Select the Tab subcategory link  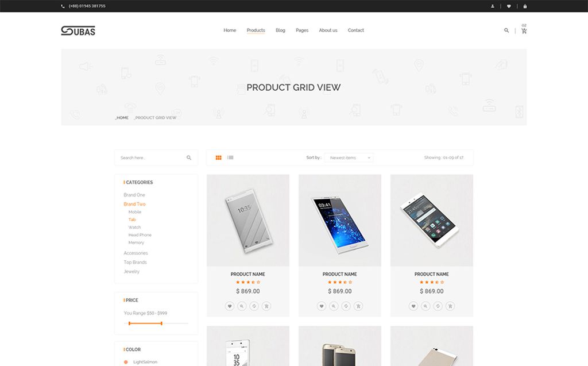[132, 219]
